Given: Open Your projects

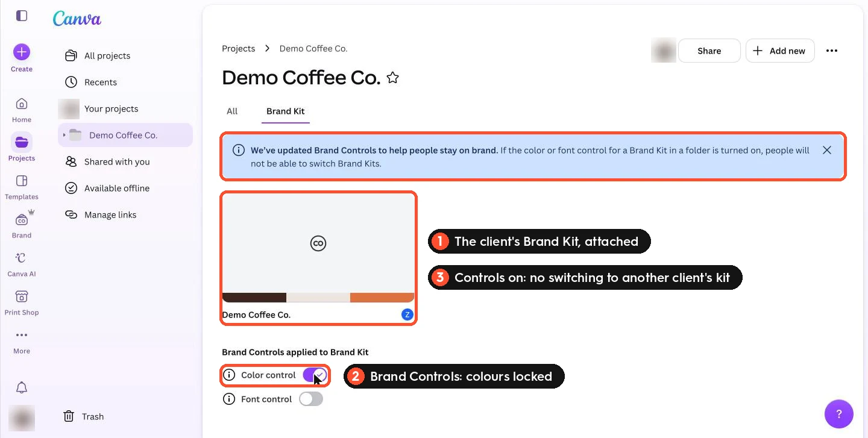Looking at the screenshot, I should (x=125, y=108).
